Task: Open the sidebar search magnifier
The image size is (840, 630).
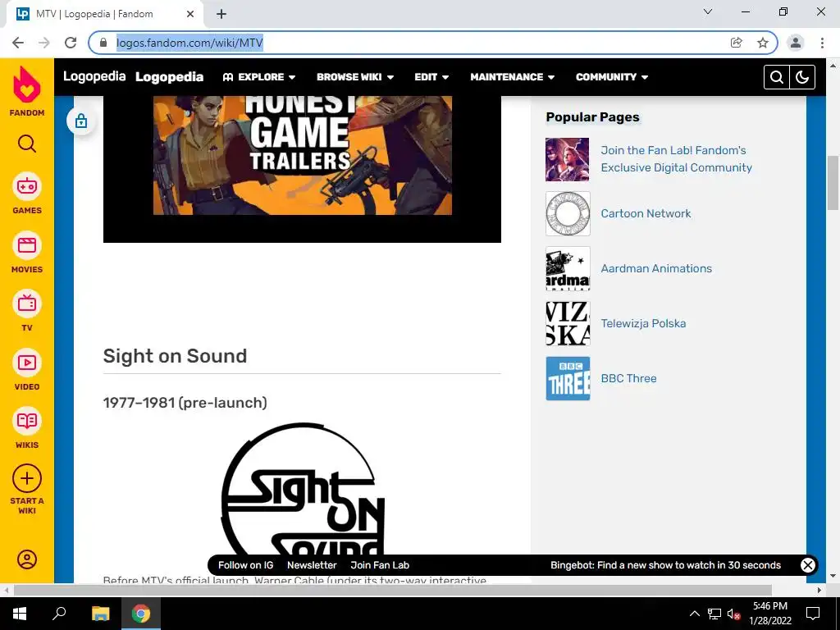Action: (x=27, y=144)
